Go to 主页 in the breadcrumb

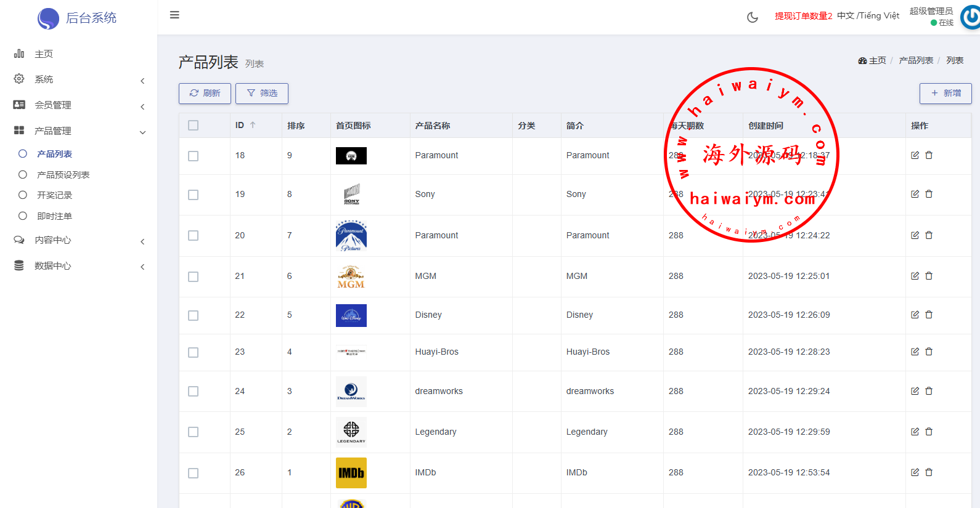click(872, 60)
